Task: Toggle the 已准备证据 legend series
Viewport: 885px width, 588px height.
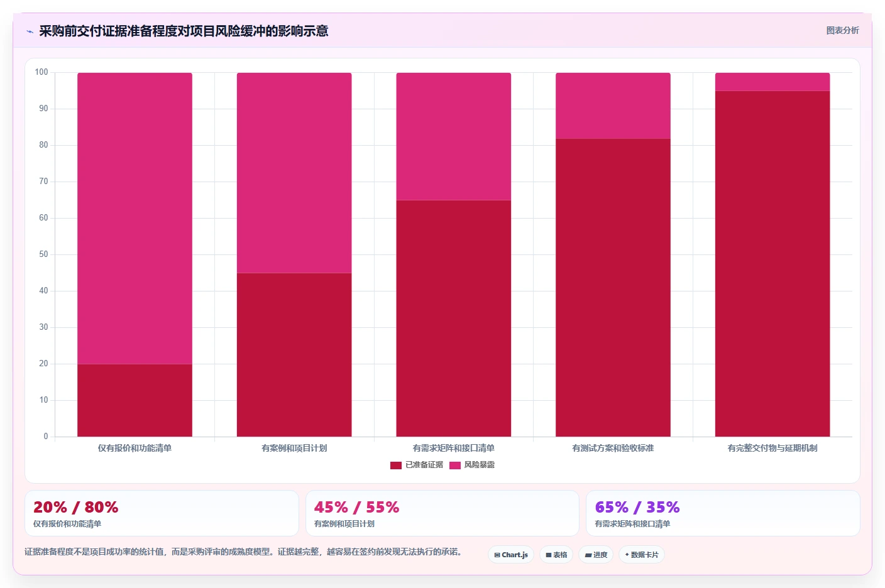Action: 417,465
